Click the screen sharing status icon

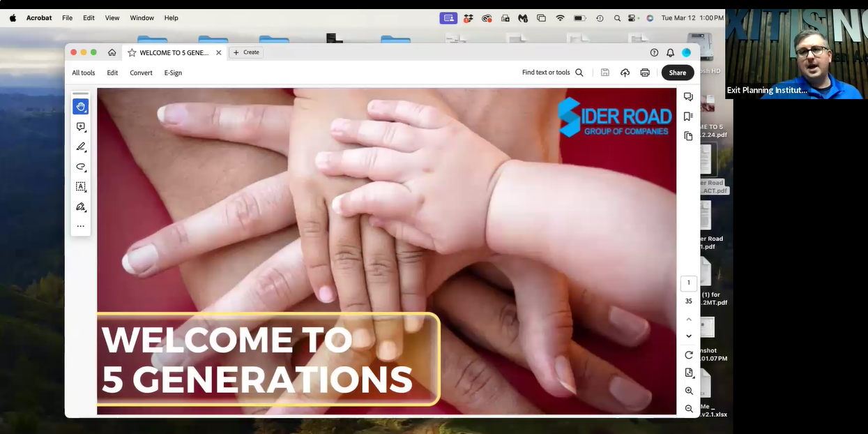[x=448, y=18]
